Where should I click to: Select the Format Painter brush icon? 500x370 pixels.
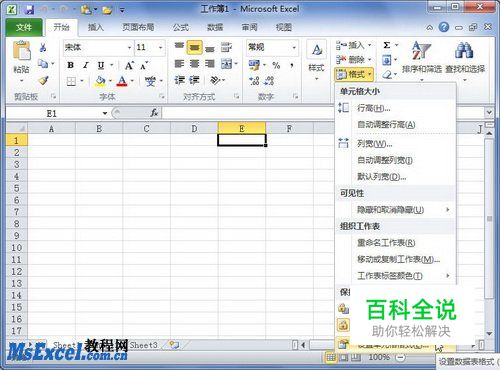coord(43,81)
